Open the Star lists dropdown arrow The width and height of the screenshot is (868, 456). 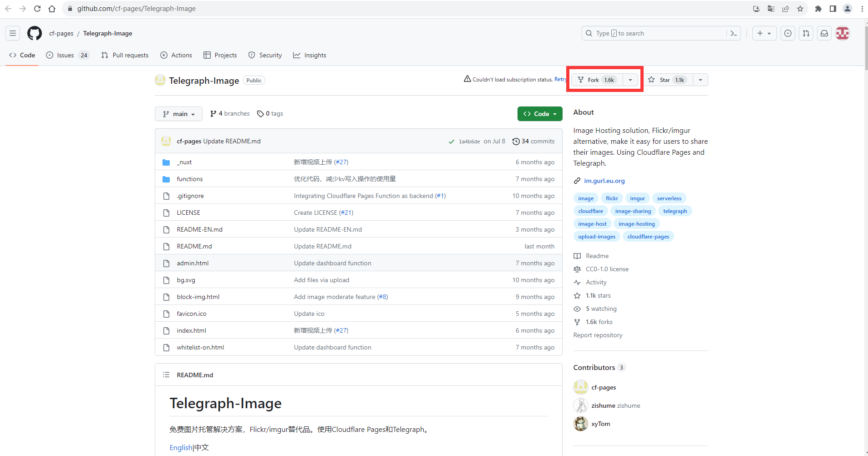[x=700, y=80]
